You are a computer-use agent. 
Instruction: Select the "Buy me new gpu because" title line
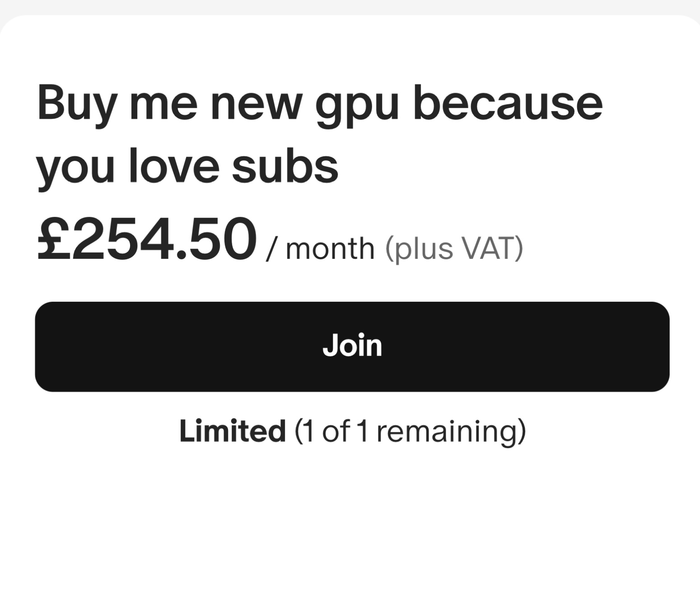pyautogui.click(x=320, y=104)
